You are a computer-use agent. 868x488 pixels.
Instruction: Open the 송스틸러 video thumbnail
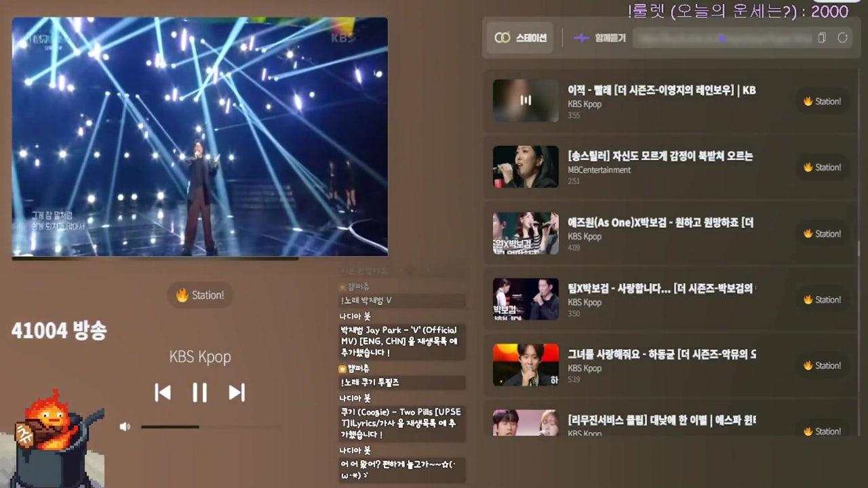[526, 167]
